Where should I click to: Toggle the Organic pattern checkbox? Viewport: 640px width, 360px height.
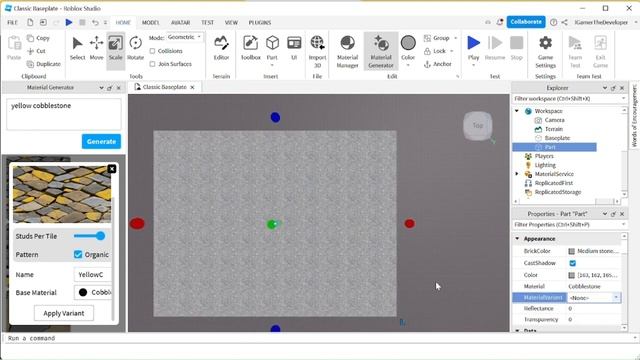pos(78,254)
